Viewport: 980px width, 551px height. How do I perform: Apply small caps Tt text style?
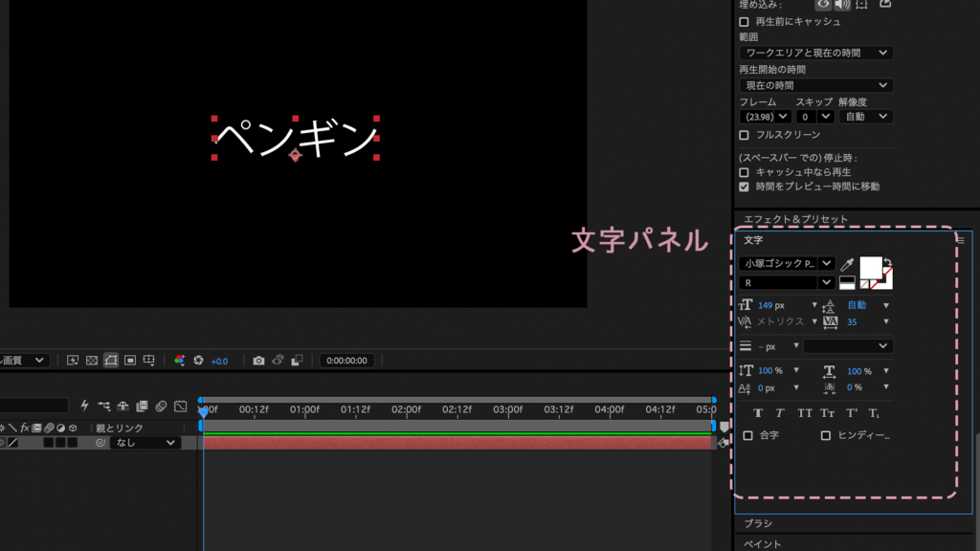click(828, 413)
